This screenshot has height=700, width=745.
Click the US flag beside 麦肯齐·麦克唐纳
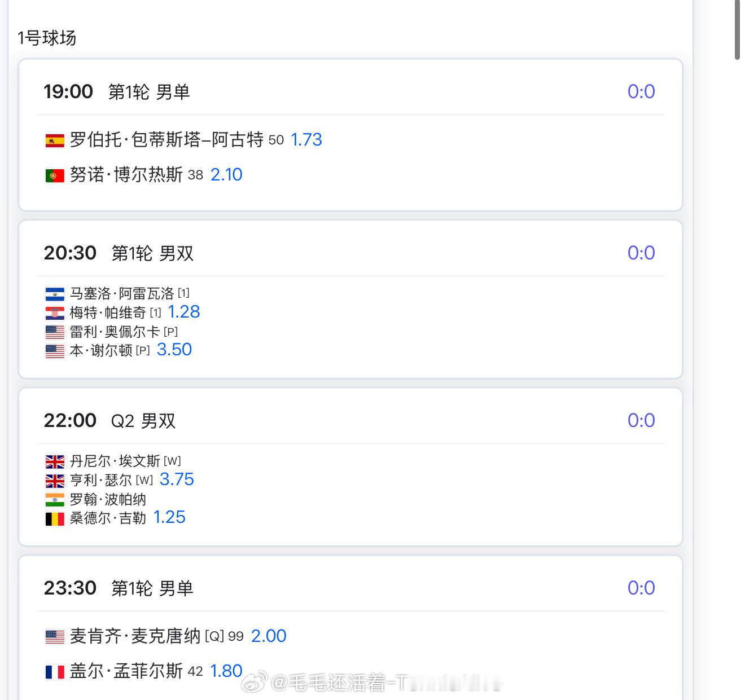[55, 637]
